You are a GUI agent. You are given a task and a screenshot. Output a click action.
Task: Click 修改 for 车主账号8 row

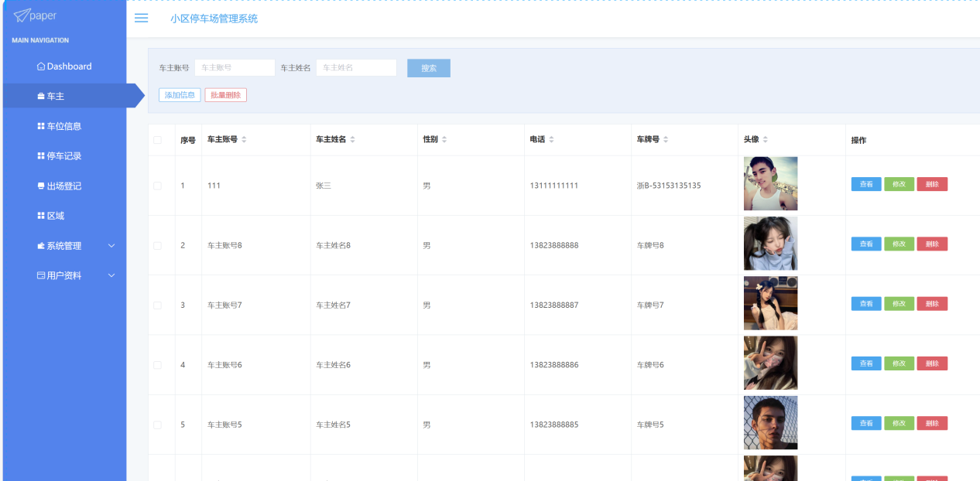click(x=899, y=244)
